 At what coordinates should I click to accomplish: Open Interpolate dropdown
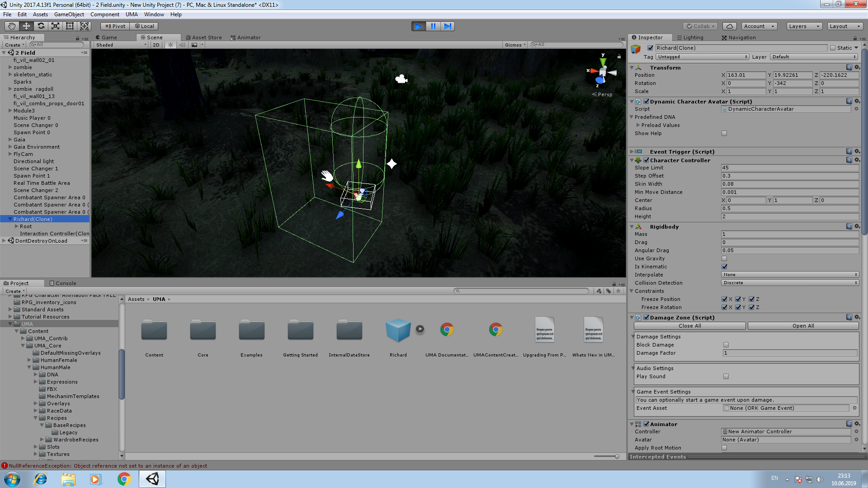(790, 275)
